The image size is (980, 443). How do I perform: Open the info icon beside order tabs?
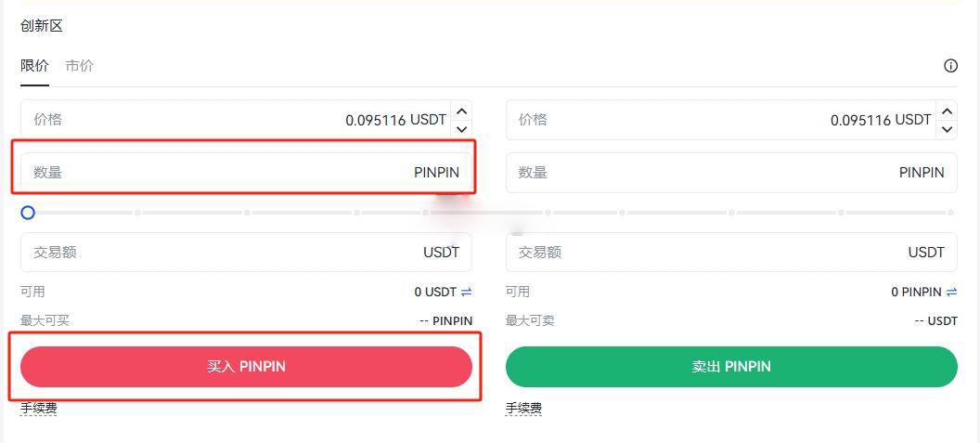950,66
